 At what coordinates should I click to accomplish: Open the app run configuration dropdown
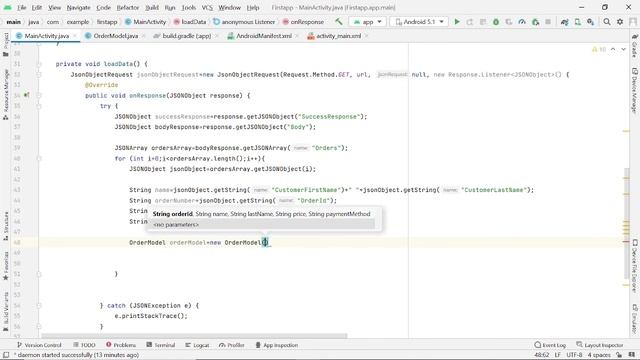click(368, 22)
